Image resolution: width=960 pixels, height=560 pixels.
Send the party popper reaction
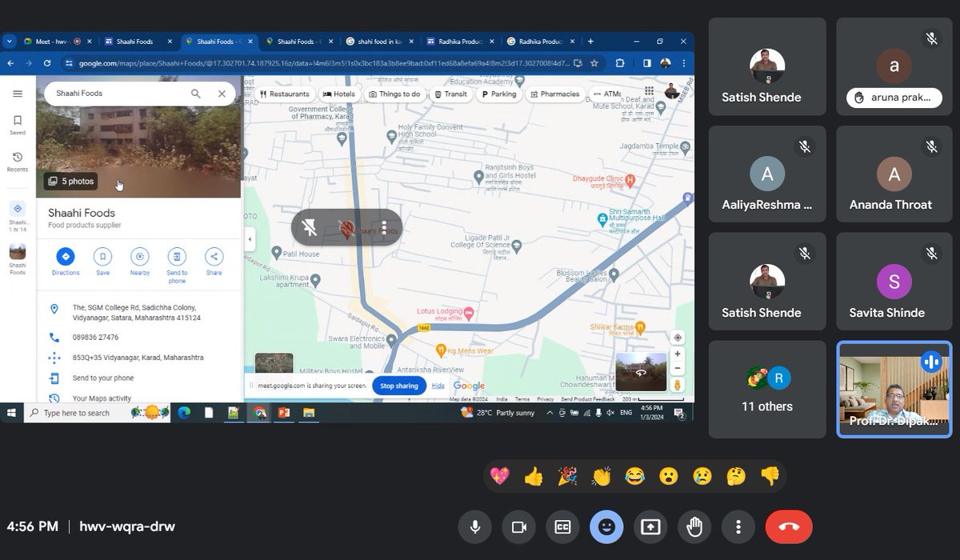[567, 477]
